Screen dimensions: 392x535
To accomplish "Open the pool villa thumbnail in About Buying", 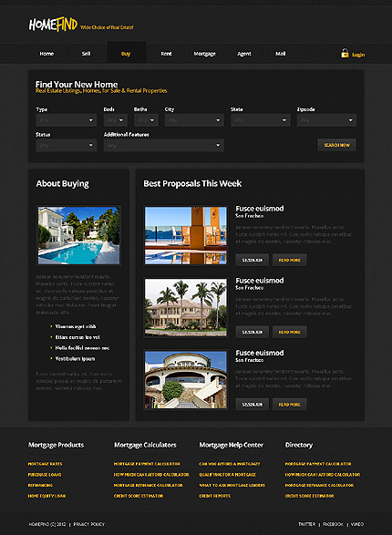I will coord(78,235).
